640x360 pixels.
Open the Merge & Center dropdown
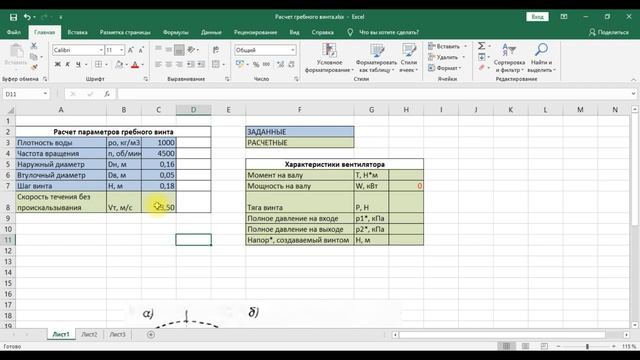tap(224, 64)
